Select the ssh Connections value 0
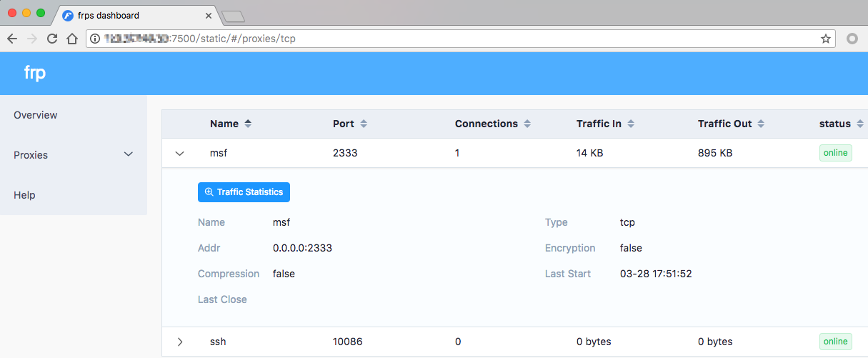 coord(458,342)
